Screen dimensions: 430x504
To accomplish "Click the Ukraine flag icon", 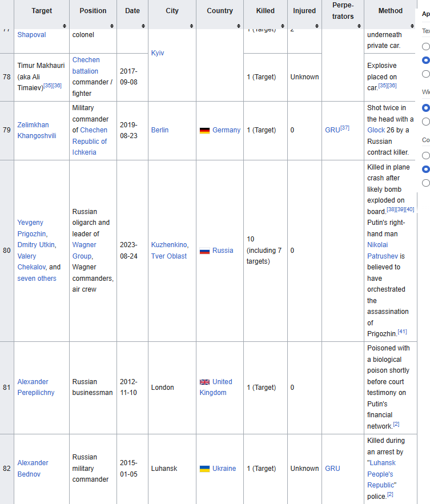I will point(204,469).
